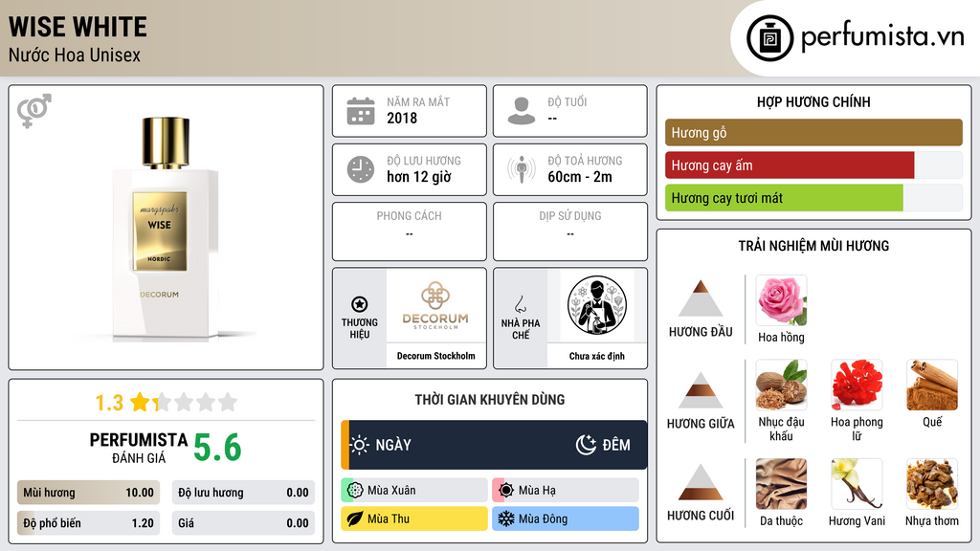Click the sun icon beside Ngày
This screenshot has height=551, width=980.
[x=360, y=445]
